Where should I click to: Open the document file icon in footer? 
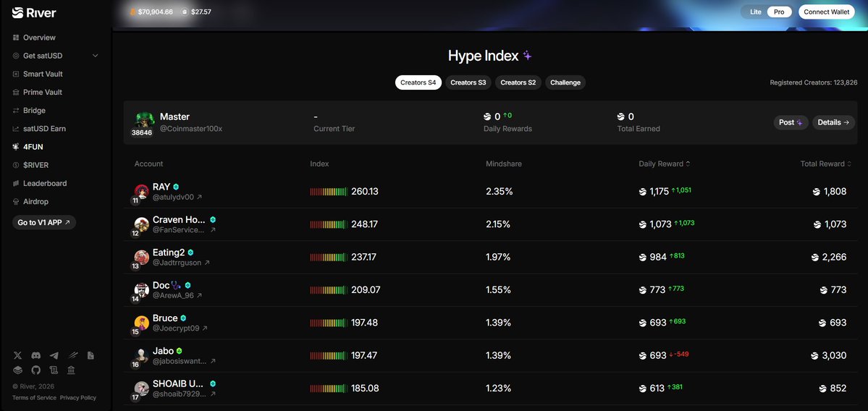tap(90, 355)
